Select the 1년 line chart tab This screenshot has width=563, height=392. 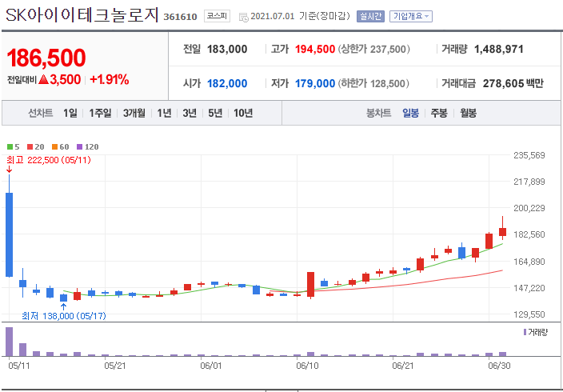click(x=164, y=113)
